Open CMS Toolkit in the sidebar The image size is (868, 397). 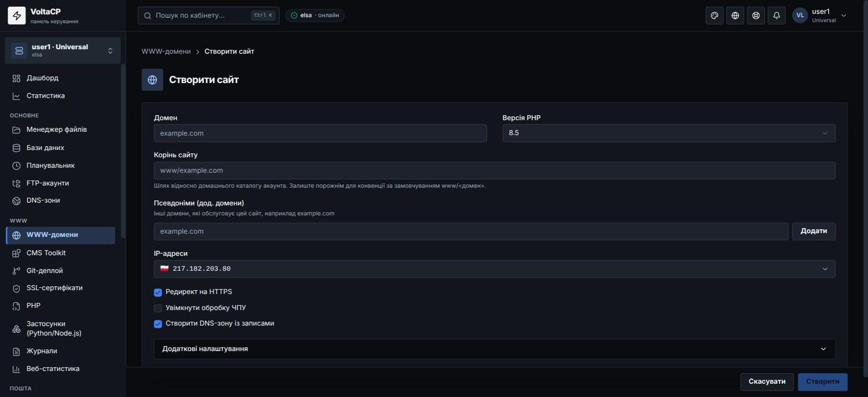point(60,253)
